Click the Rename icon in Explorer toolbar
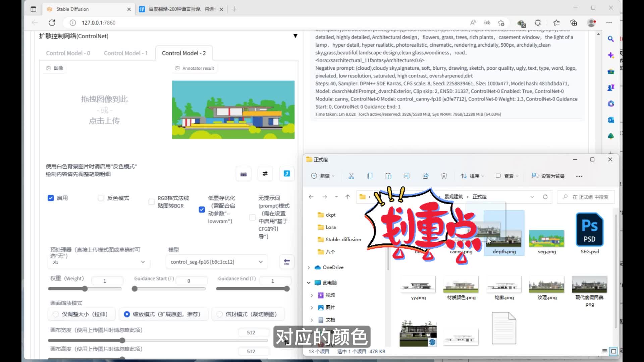Image resolution: width=644 pixels, height=362 pixels. (x=407, y=176)
